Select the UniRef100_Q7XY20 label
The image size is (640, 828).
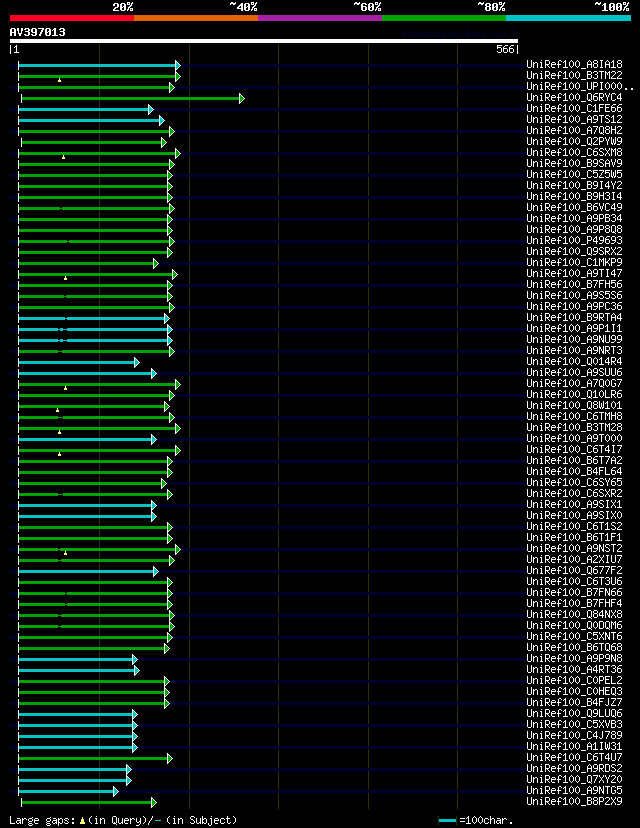[574, 780]
